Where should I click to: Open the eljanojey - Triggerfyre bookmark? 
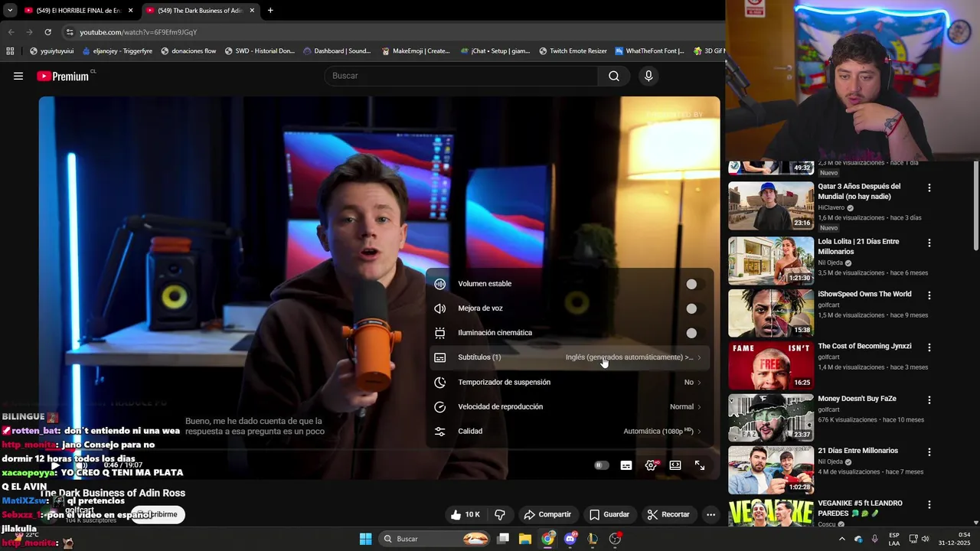pos(116,51)
